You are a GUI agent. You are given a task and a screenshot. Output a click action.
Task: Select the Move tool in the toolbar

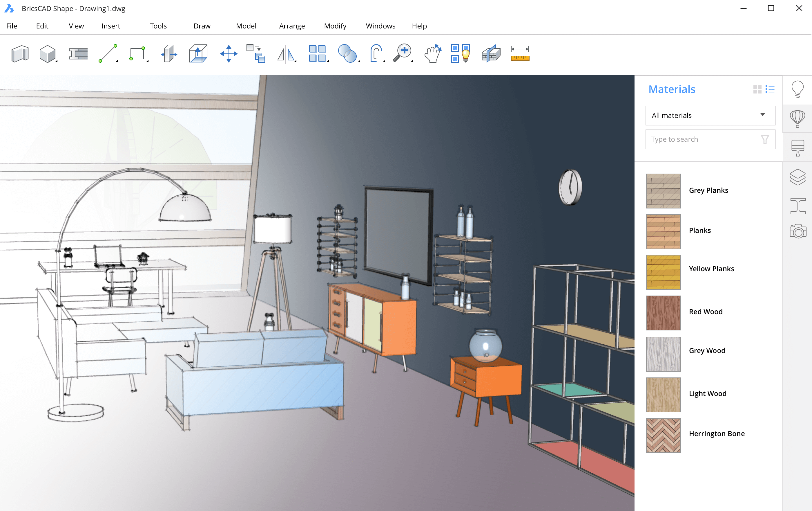point(228,53)
